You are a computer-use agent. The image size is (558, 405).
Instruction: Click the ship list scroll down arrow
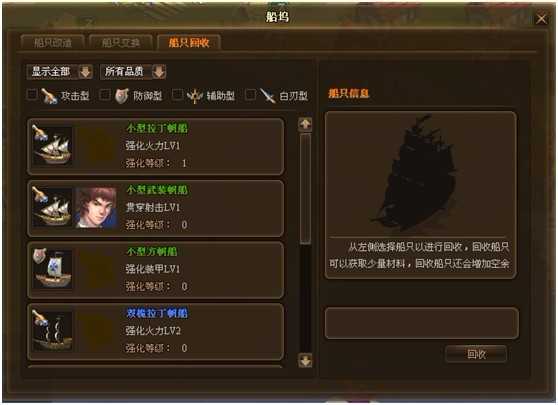pyautogui.click(x=305, y=360)
